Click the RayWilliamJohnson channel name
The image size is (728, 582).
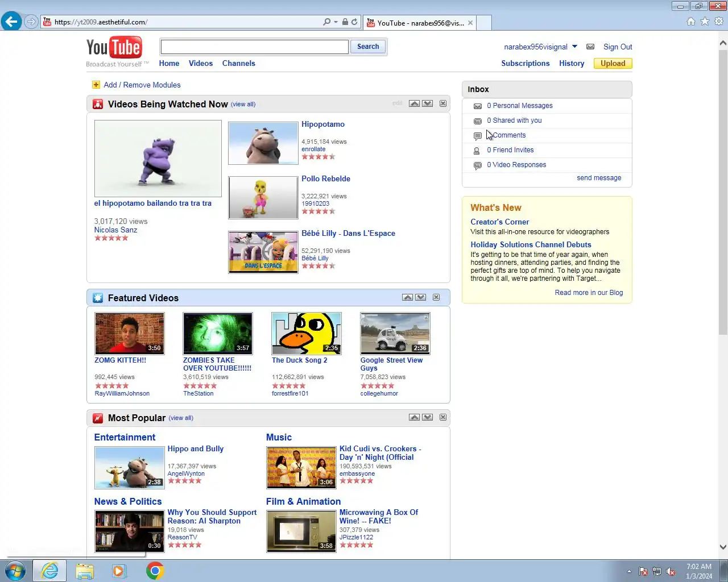(x=122, y=394)
